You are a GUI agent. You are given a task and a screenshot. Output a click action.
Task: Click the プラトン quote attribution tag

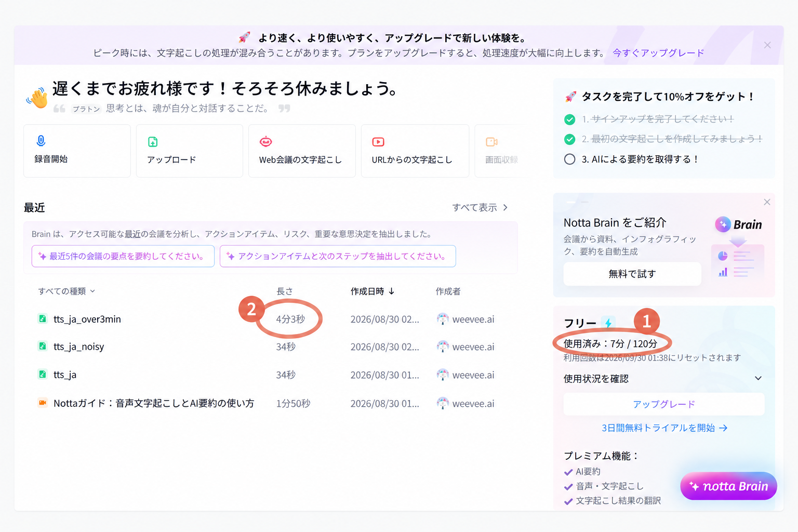pyautogui.click(x=86, y=109)
